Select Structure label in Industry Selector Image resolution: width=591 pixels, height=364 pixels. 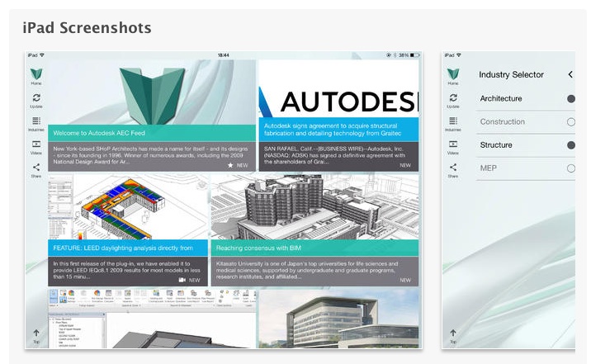(496, 145)
